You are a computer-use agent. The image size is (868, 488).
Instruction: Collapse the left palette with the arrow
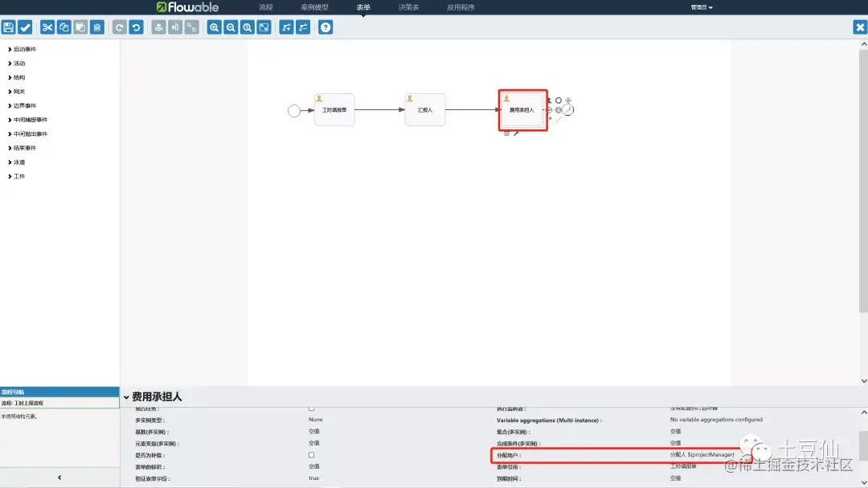tap(59, 478)
